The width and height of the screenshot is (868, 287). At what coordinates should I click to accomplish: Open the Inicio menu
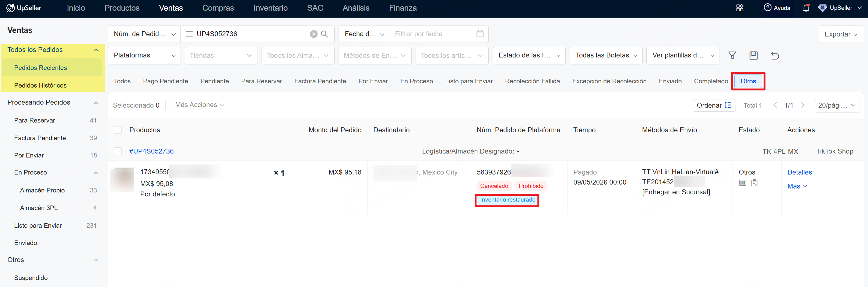click(x=76, y=8)
